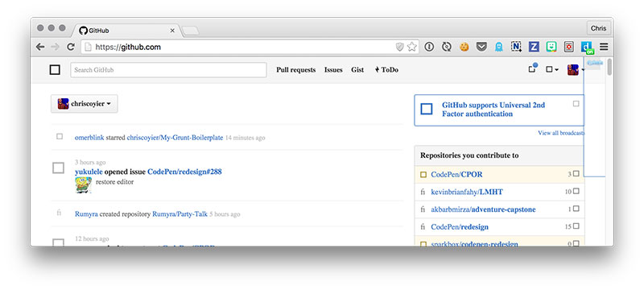This screenshot has width=644, height=290.
Task: Click the dashed-border N extension icon
Action: (x=516, y=47)
